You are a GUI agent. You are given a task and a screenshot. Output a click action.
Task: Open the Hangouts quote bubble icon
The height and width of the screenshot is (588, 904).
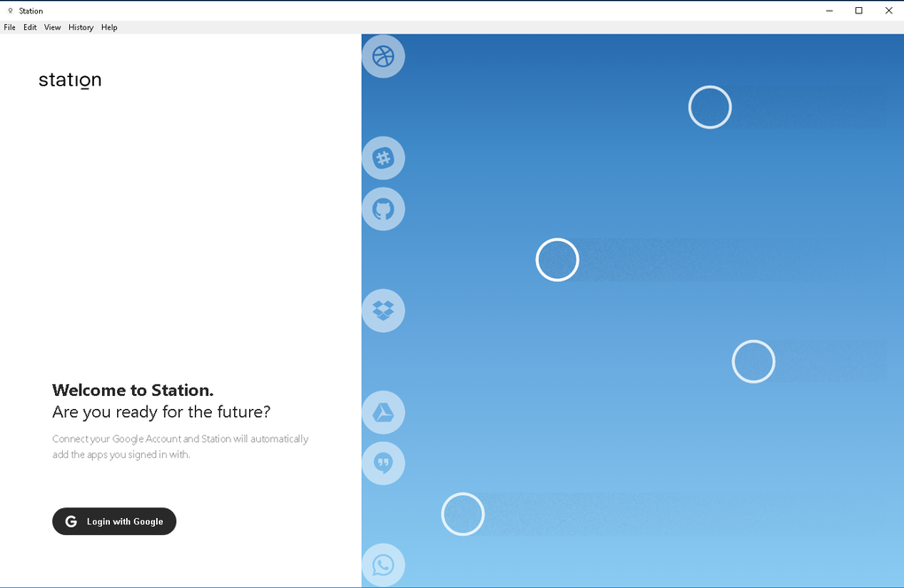tap(384, 463)
